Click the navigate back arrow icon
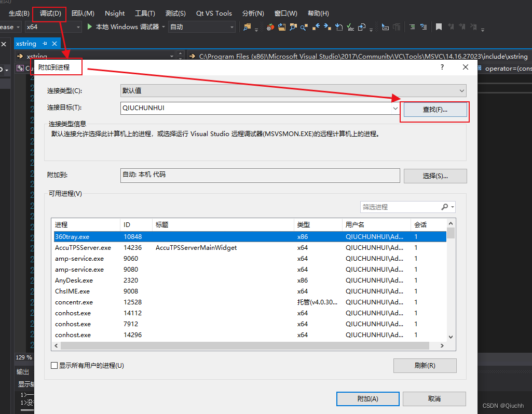This screenshot has height=414, width=532. 316,27
